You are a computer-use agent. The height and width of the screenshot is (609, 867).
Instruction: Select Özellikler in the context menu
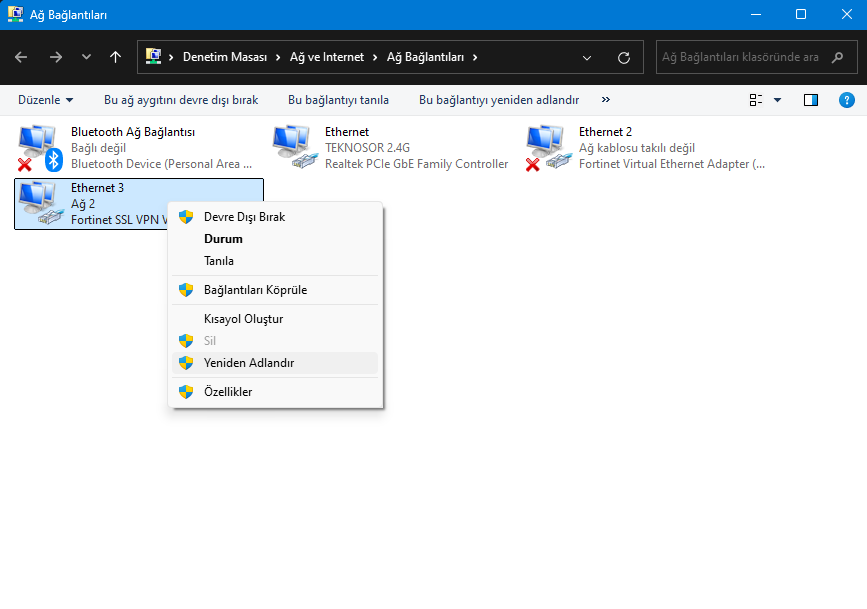pos(228,392)
